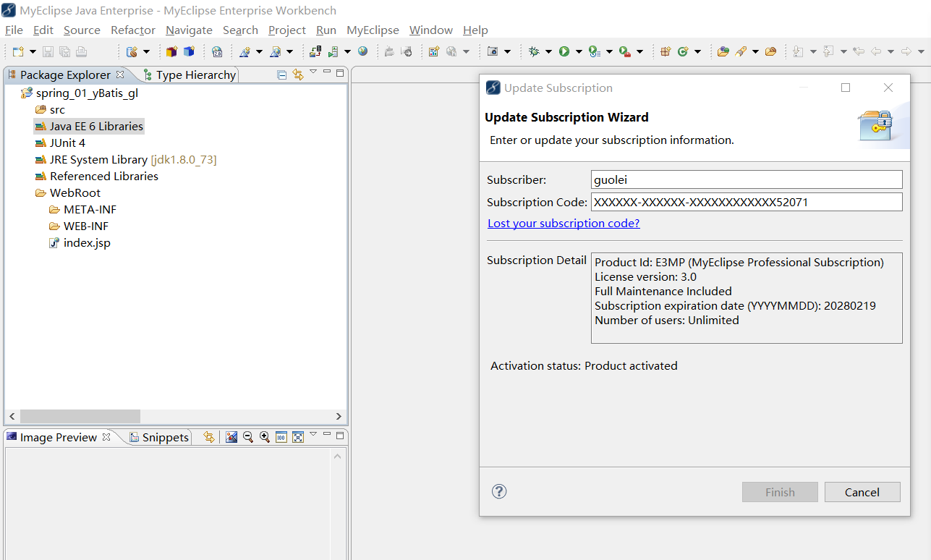Select the Image Preview tab
931x560 pixels.
point(58,437)
